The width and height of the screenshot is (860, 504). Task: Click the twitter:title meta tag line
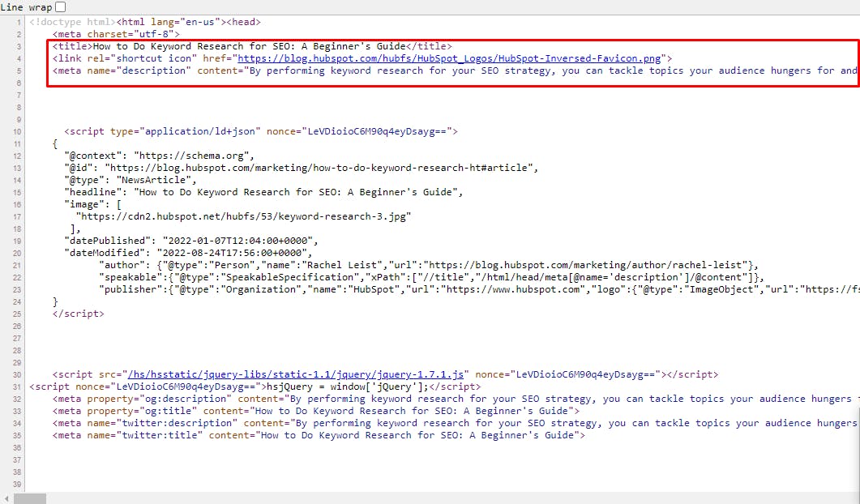point(319,435)
